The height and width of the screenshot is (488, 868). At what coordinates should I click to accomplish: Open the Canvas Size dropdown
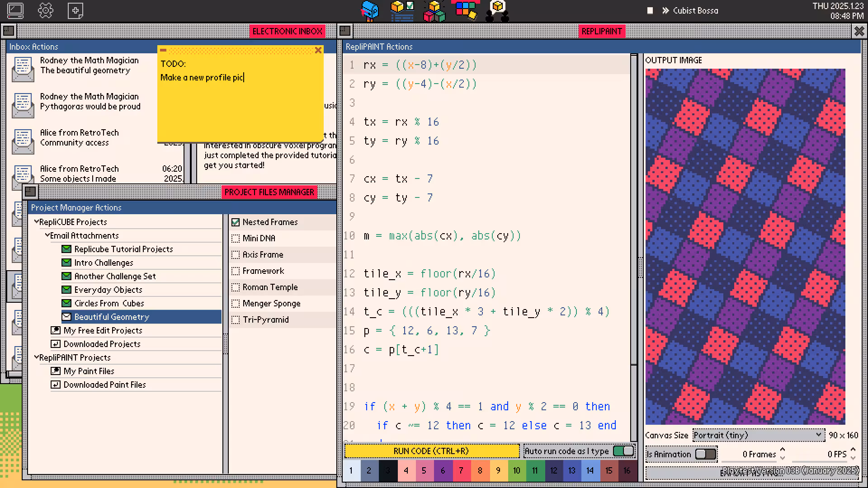pyautogui.click(x=758, y=435)
